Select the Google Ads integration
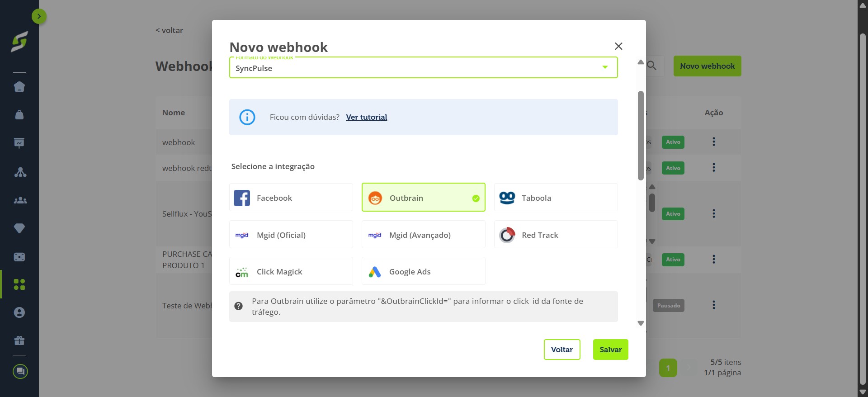 point(424,271)
